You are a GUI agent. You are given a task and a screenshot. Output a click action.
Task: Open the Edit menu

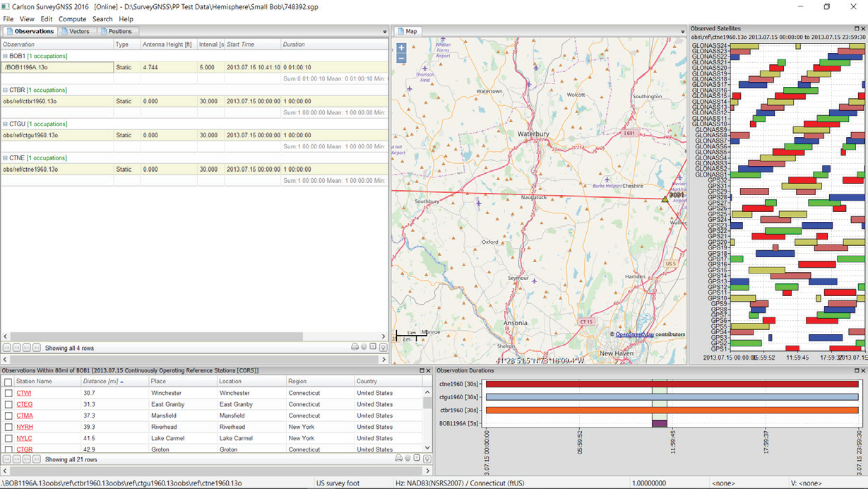47,19
